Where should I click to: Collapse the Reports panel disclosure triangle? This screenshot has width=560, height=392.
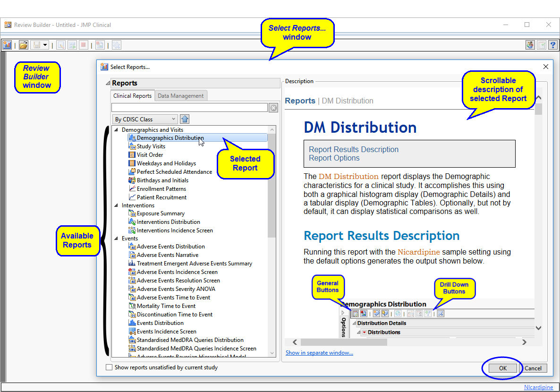coord(108,84)
